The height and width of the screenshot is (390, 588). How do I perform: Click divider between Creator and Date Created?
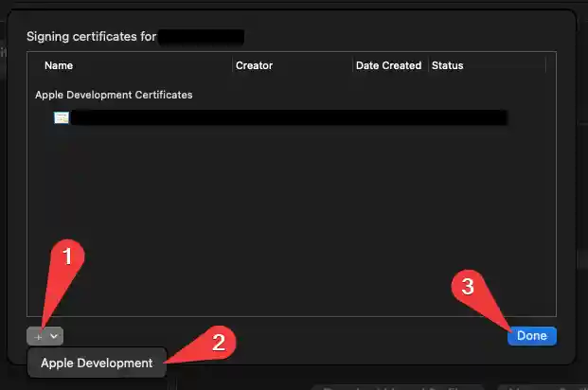pos(352,65)
